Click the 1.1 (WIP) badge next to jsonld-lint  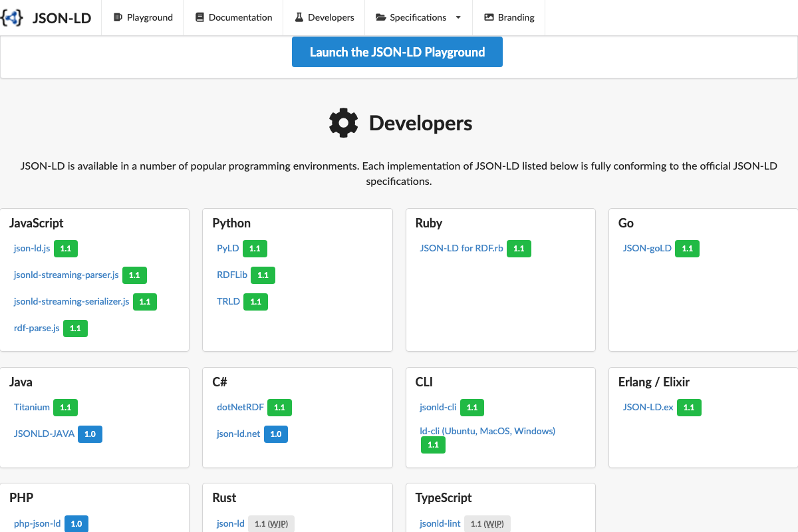[487, 524]
